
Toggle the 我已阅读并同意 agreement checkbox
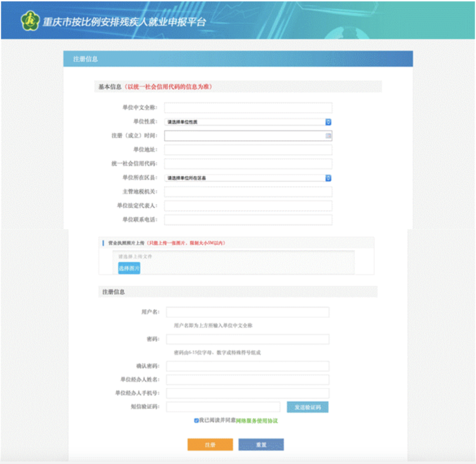(196, 421)
